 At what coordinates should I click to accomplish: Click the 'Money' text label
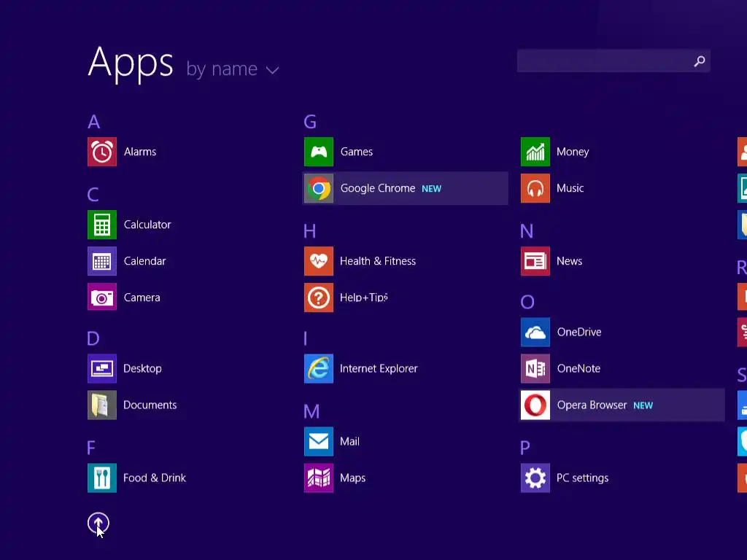pyautogui.click(x=573, y=152)
